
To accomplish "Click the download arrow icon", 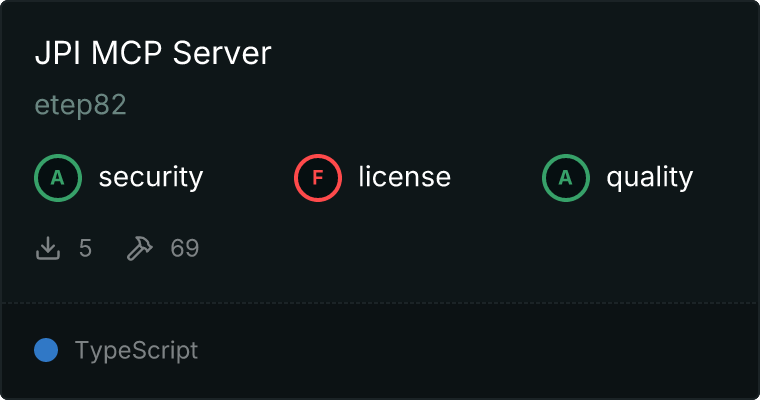I will (x=48, y=248).
